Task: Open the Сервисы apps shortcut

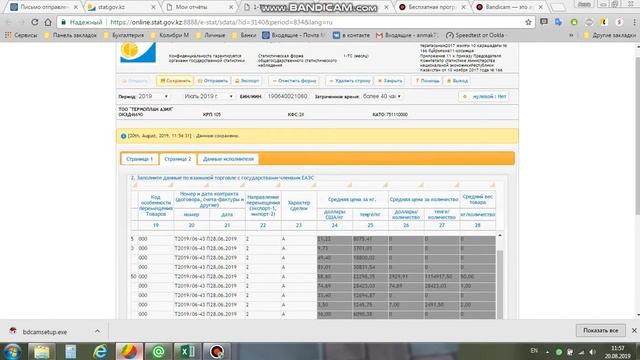Action: click(x=21, y=36)
